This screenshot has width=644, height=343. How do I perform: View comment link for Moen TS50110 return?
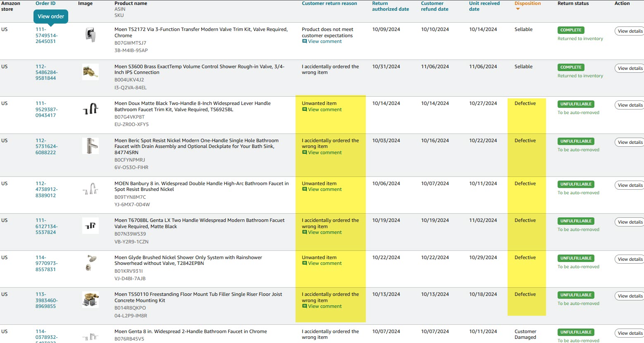tap(325, 306)
